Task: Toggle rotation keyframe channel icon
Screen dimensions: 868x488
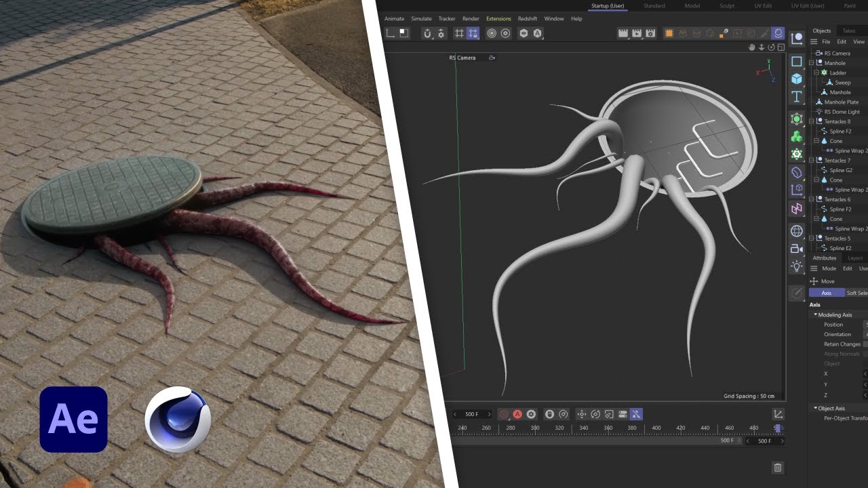Action: (595, 414)
